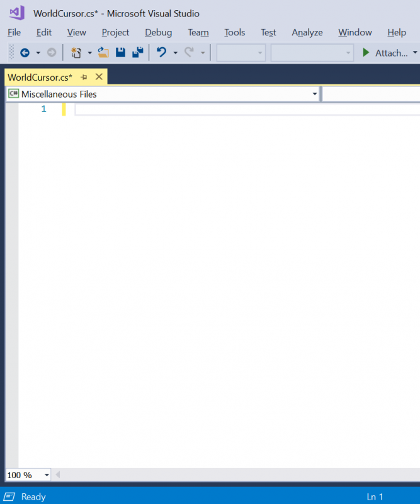The height and width of the screenshot is (504, 420).
Task: Click the Redo arrow icon
Action: (x=190, y=52)
